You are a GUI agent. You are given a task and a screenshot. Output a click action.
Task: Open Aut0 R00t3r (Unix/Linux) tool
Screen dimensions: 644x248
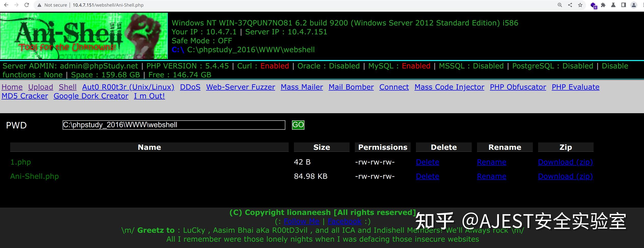pyautogui.click(x=128, y=87)
